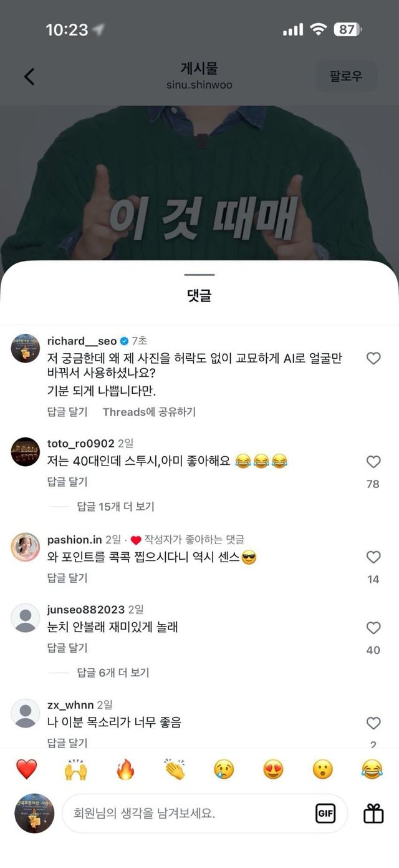Tap the back arrow icon
Image resolution: width=399 pixels, height=868 pixels.
[29, 76]
